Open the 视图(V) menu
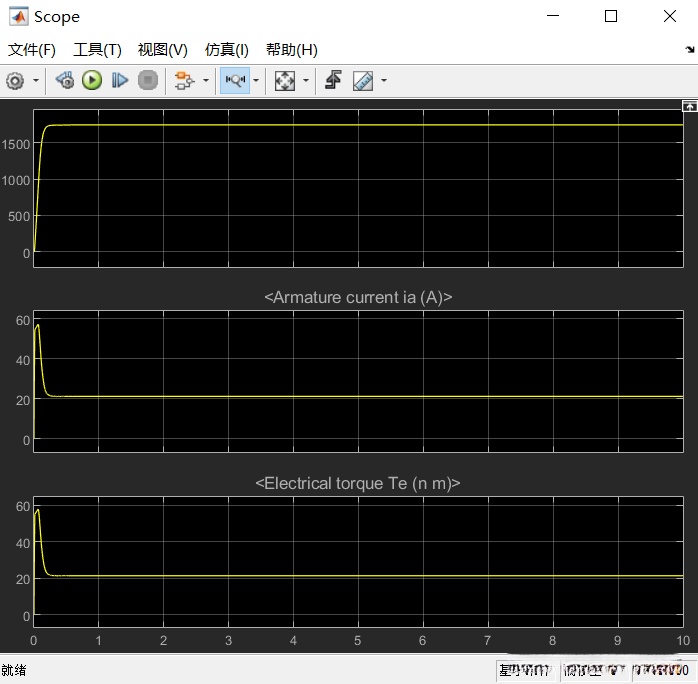 tap(163, 50)
